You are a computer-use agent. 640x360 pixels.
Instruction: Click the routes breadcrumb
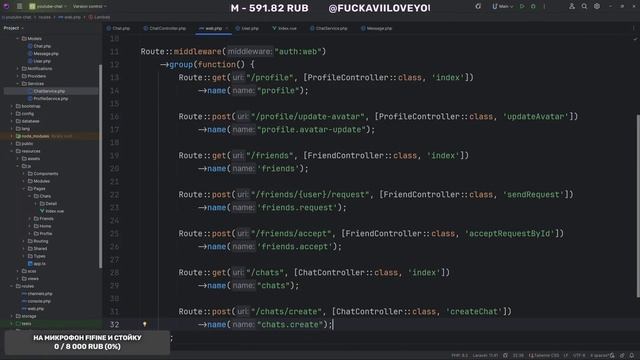click(x=44, y=17)
